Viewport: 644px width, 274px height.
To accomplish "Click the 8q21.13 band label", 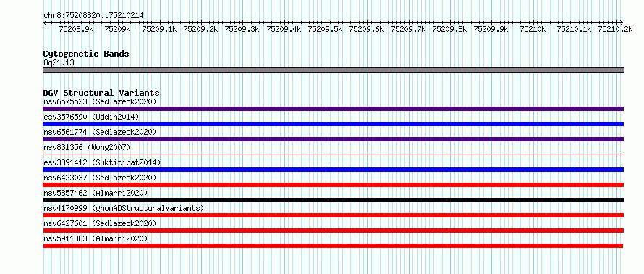I will (59, 63).
